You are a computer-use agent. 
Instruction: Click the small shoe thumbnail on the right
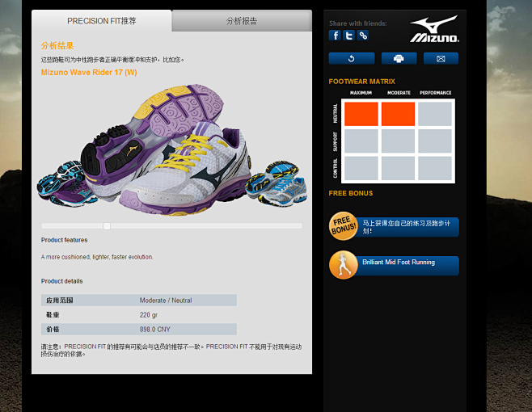(x=277, y=183)
